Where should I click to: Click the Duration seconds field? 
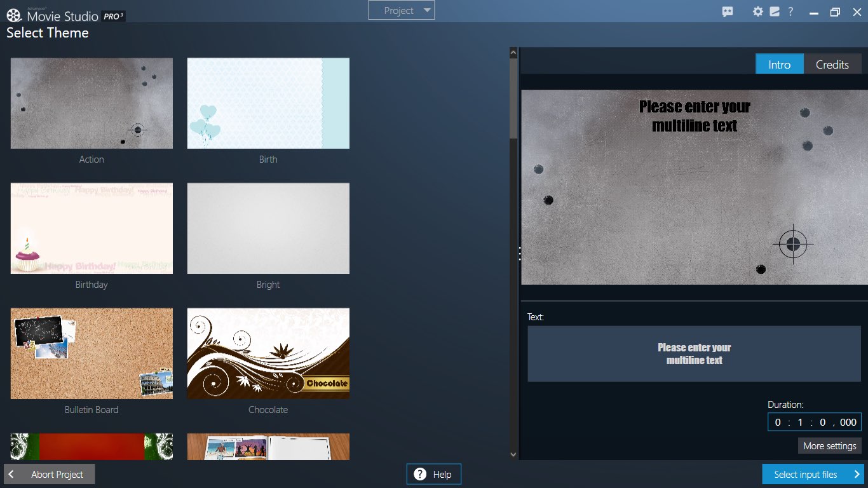[x=823, y=423]
